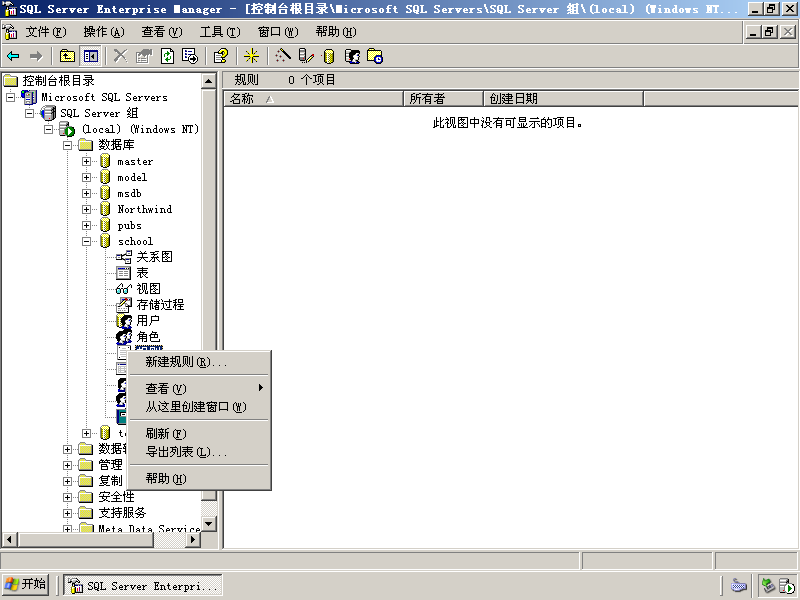Open the Help question-mark toolbar icon
800x600 pixels.
[x=221, y=56]
